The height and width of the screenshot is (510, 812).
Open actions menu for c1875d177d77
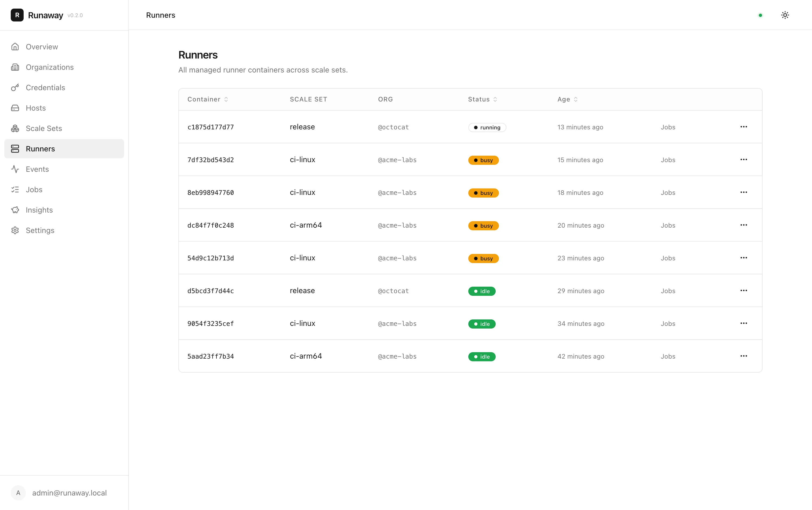pos(744,127)
